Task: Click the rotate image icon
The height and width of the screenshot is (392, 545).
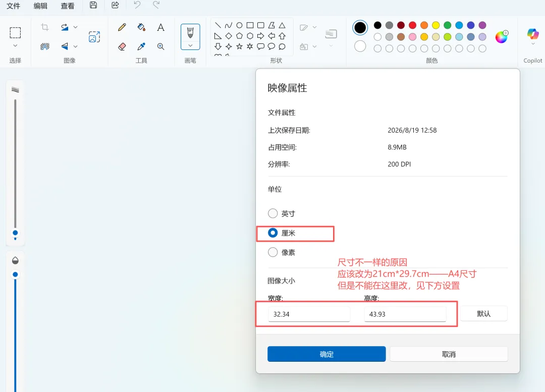Action: (65, 27)
